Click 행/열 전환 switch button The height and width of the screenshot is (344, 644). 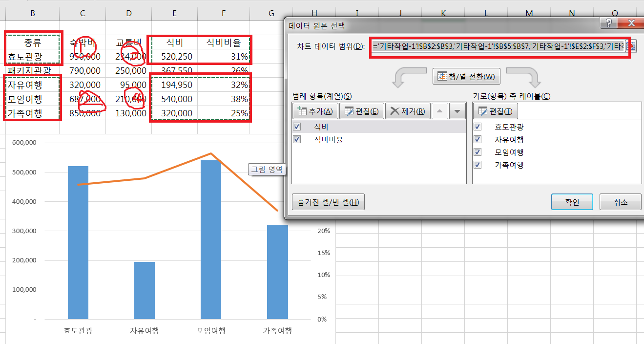click(x=466, y=77)
